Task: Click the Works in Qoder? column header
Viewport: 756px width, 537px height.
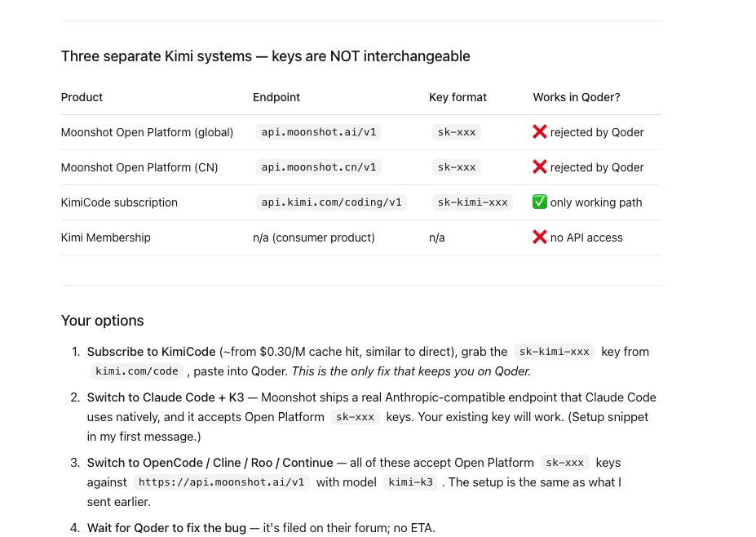Action: coord(576,97)
